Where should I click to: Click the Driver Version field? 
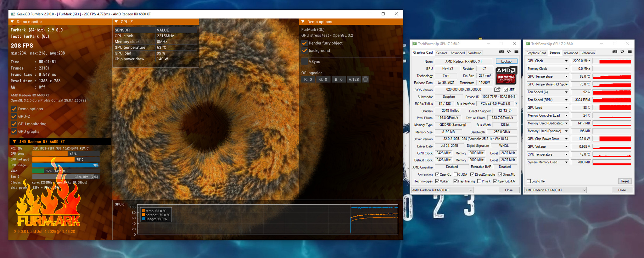click(x=476, y=139)
